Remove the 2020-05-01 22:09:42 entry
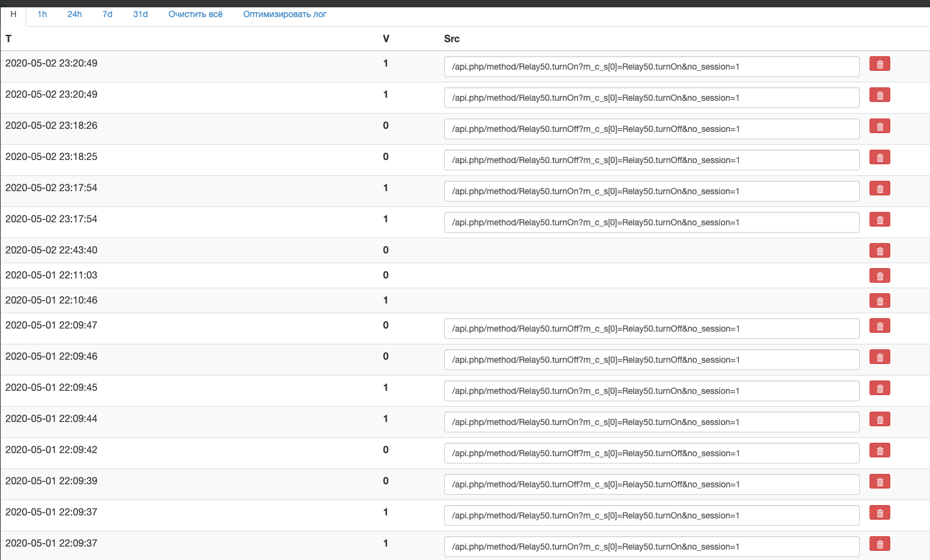 (879, 451)
